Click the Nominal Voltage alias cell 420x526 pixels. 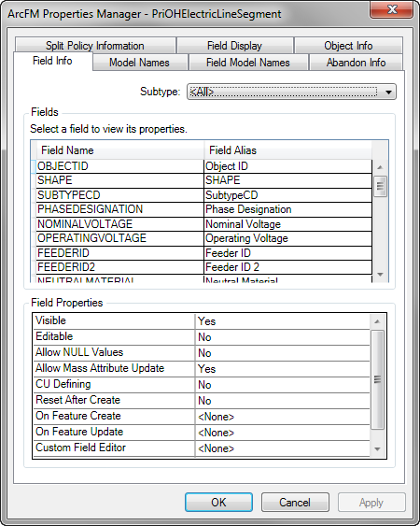coord(287,223)
